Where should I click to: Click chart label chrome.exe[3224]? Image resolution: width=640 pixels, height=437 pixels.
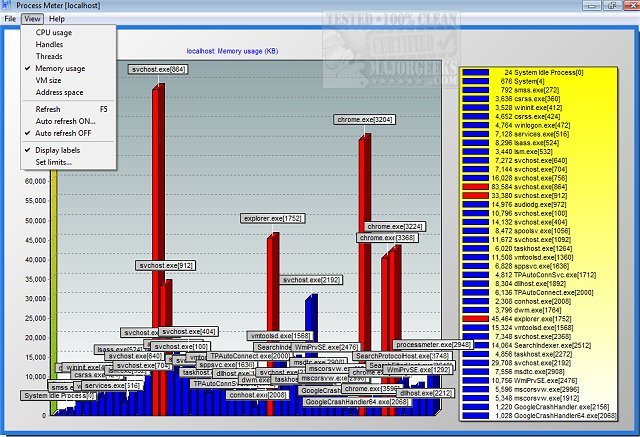[395, 226]
